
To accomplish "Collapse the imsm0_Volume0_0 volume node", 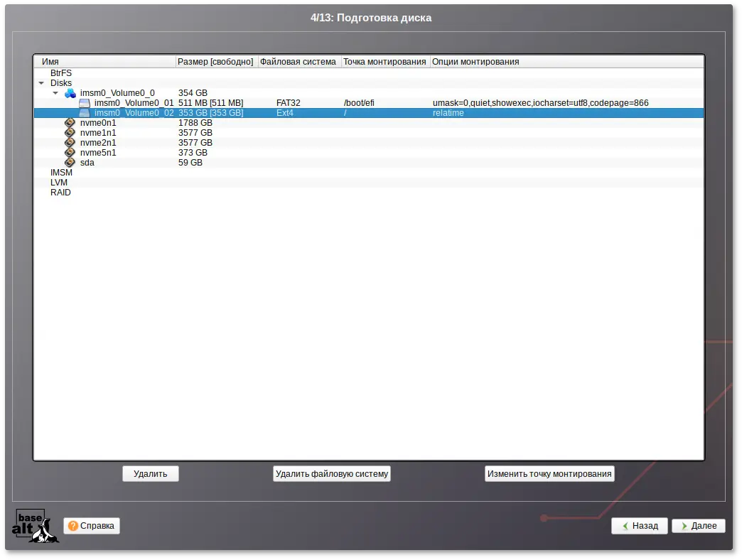I will (56, 93).
